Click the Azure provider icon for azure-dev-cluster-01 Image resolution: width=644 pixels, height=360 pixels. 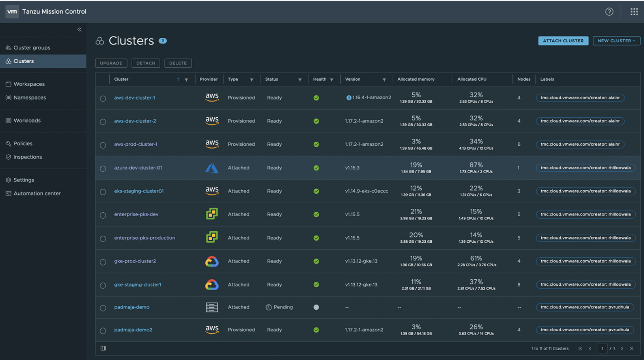212,167
